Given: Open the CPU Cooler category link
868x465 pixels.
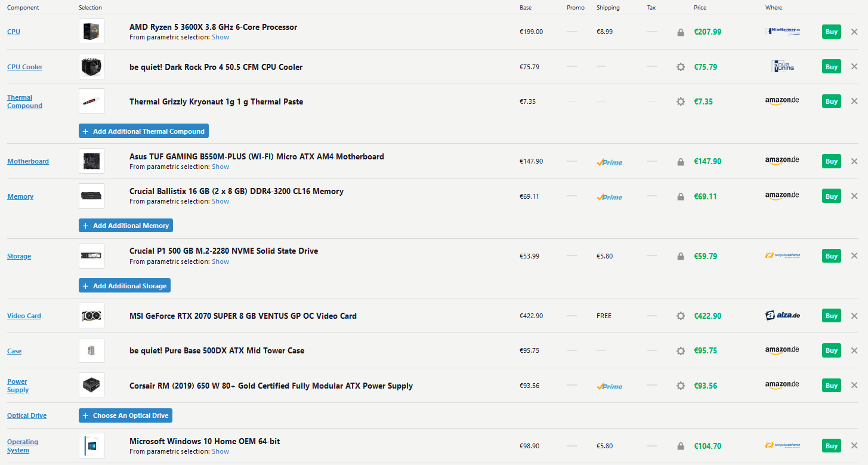Looking at the screenshot, I should 25,67.
